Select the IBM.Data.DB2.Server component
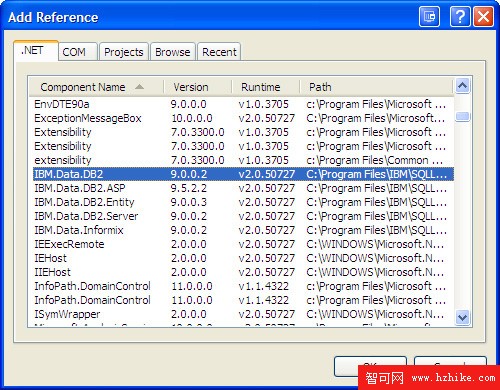The width and height of the screenshot is (500, 390). pyautogui.click(x=243, y=216)
